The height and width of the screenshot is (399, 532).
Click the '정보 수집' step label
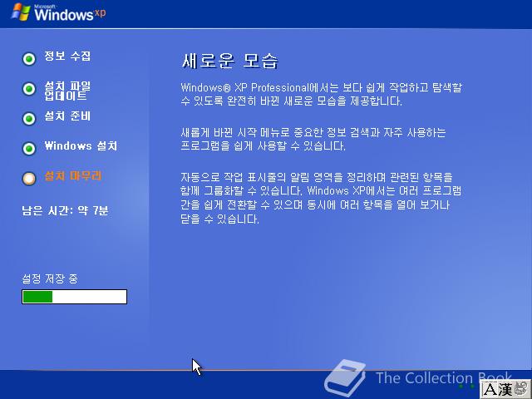67,56
